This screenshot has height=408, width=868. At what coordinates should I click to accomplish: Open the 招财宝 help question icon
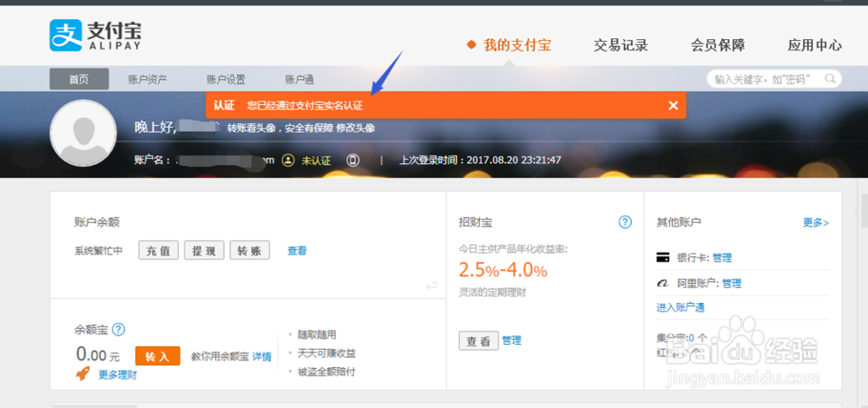pos(625,222)
